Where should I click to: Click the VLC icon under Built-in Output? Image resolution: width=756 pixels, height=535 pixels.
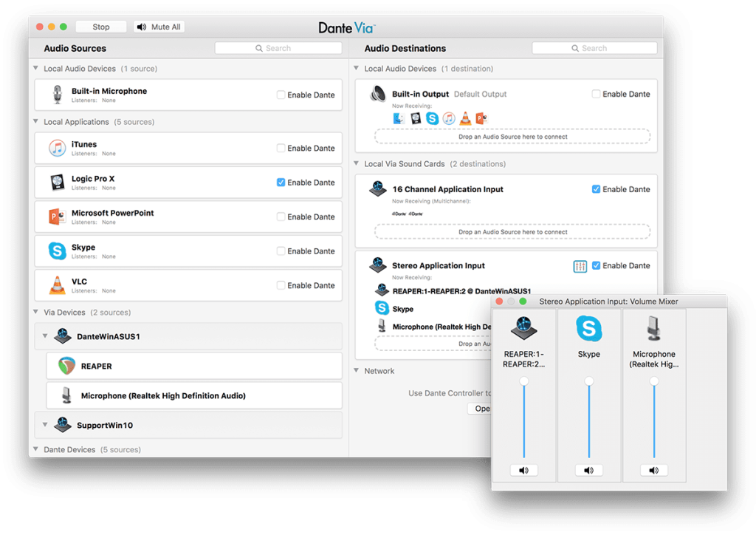pyautogui.click(x=465, y=118)
